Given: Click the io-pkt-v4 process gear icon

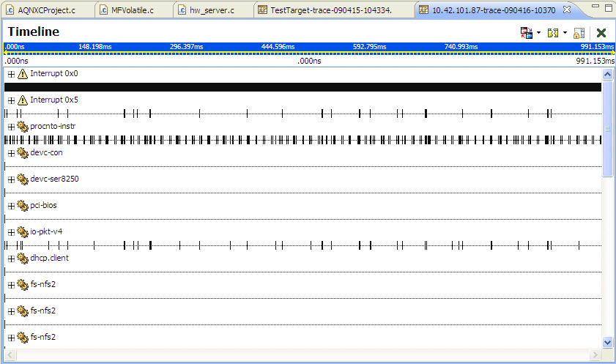Looking at the screenshot, I should (x=23, y=232).
